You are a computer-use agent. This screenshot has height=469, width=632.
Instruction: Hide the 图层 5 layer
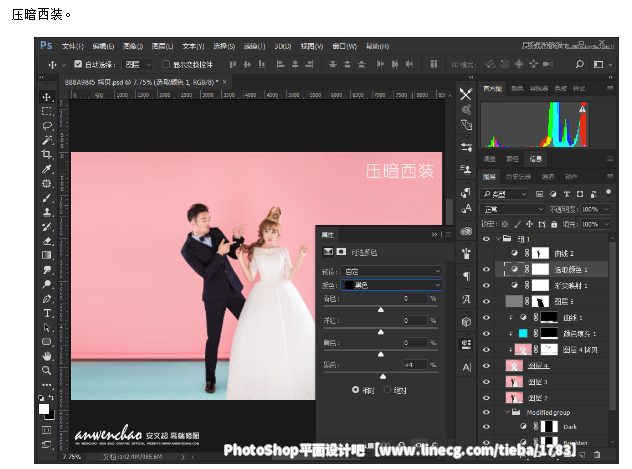pos(486,301)
